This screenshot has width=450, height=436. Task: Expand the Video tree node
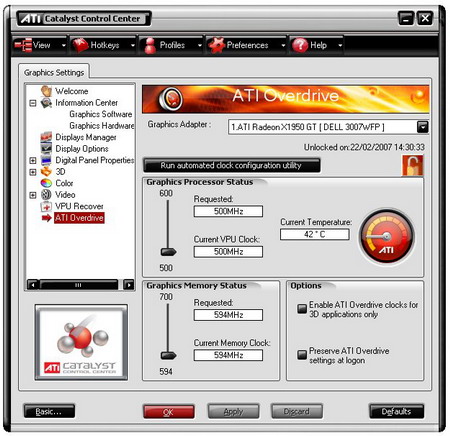point(33,195)
